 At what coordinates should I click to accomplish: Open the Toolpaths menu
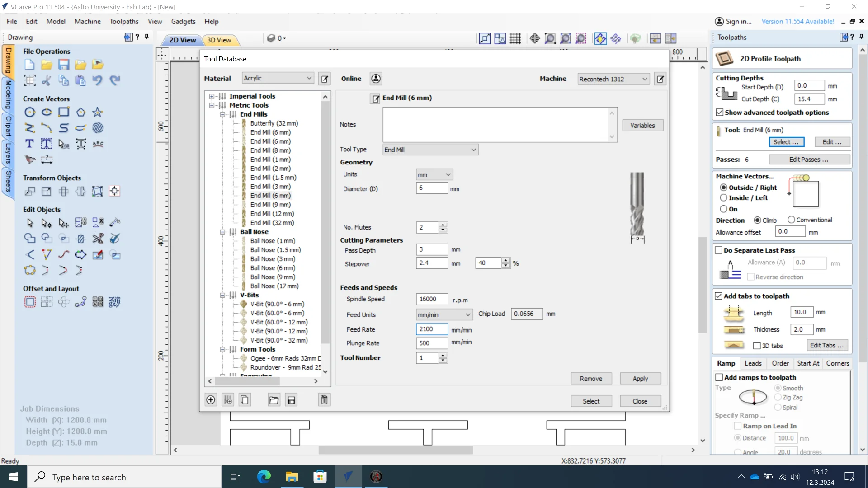coord(124,21)
